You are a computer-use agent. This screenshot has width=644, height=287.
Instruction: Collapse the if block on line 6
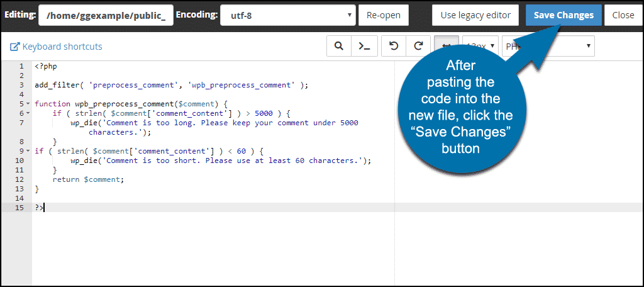[x=28, y=113]
